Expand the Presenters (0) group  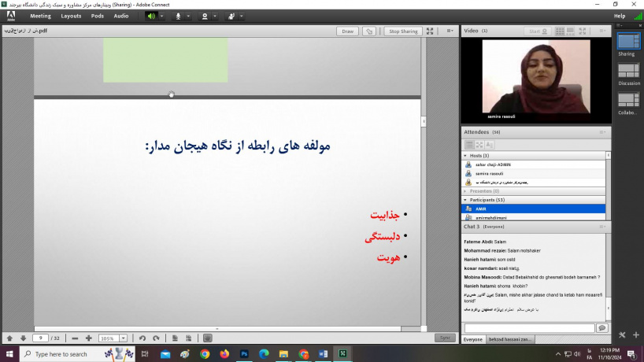pyautogui.click(x=465, y=191)
